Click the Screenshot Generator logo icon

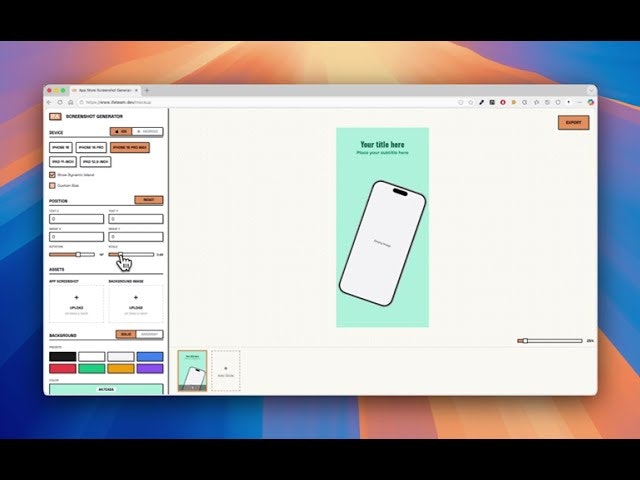point(55,117)
